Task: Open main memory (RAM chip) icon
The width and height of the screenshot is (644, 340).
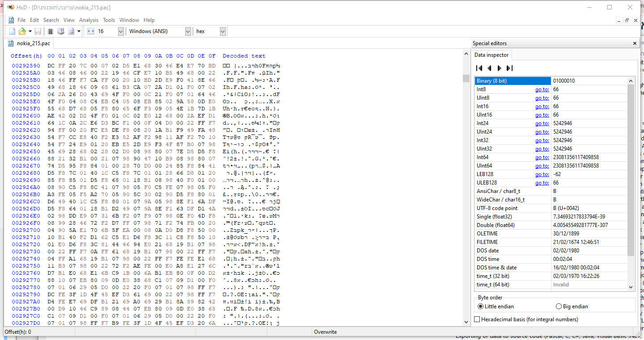Action: click(x=51, y=31)
